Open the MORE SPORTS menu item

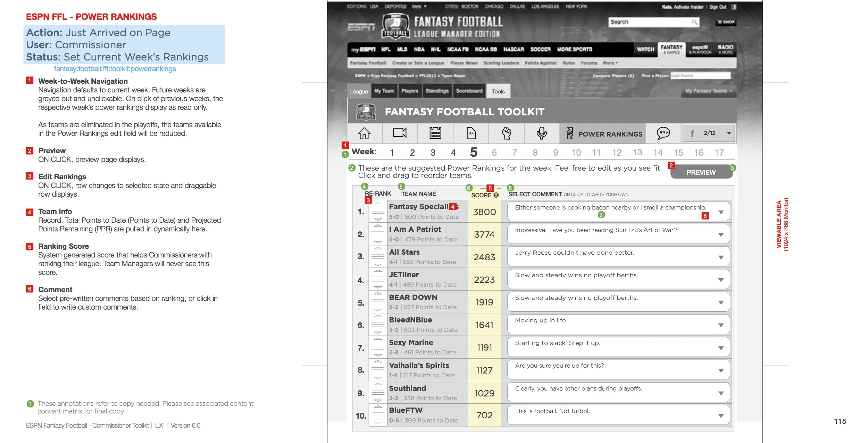coord(575,49)
